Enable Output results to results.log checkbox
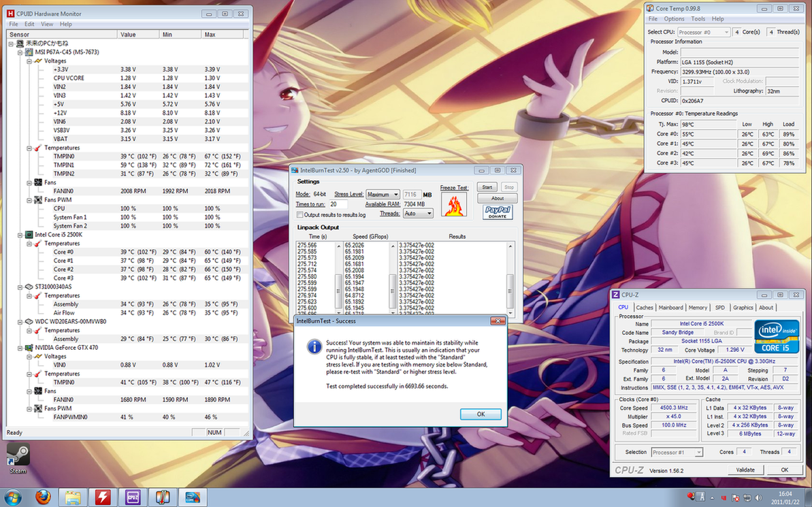The height and width of the screenshot is (507, 812). 300,214
